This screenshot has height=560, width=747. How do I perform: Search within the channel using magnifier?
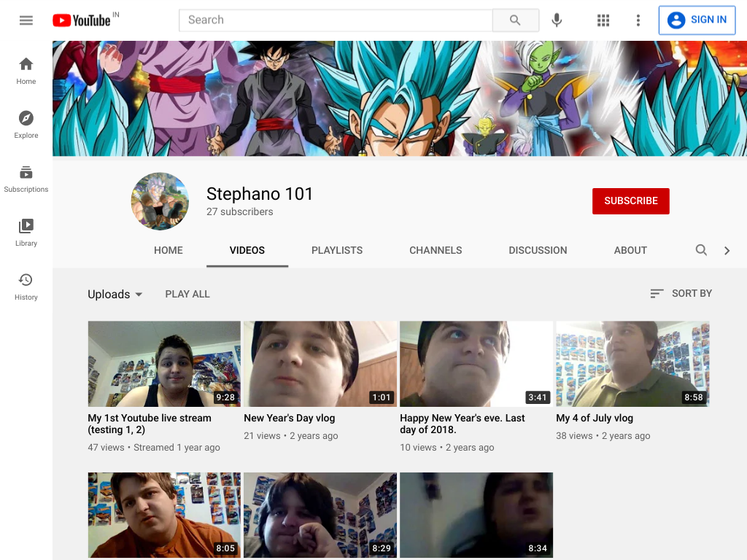point(701,250)
